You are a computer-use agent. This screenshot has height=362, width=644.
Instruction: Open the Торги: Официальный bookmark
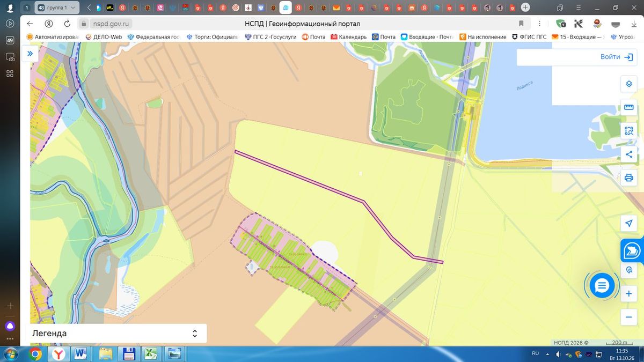(213, 37)
